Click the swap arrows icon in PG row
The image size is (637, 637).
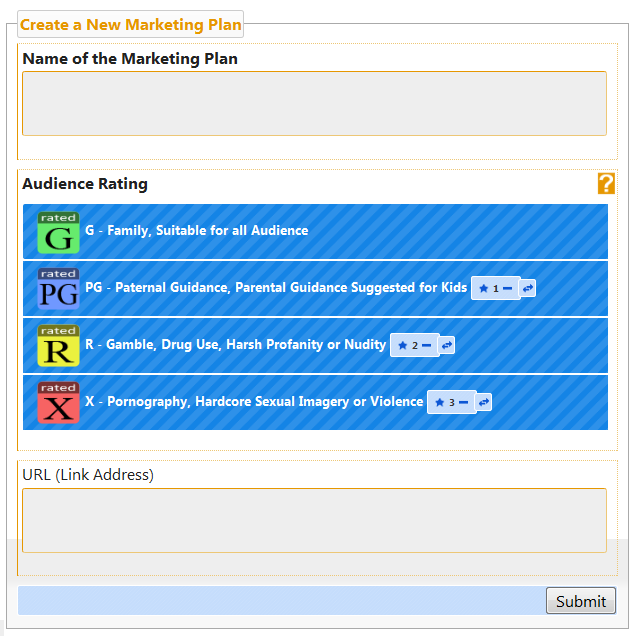point(528,288)
